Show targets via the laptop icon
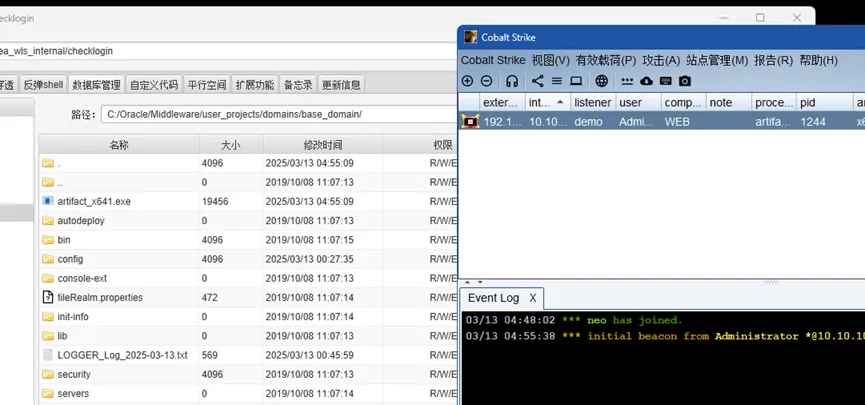This screenshot has width=865, height=405. click(x=576, y=81)
